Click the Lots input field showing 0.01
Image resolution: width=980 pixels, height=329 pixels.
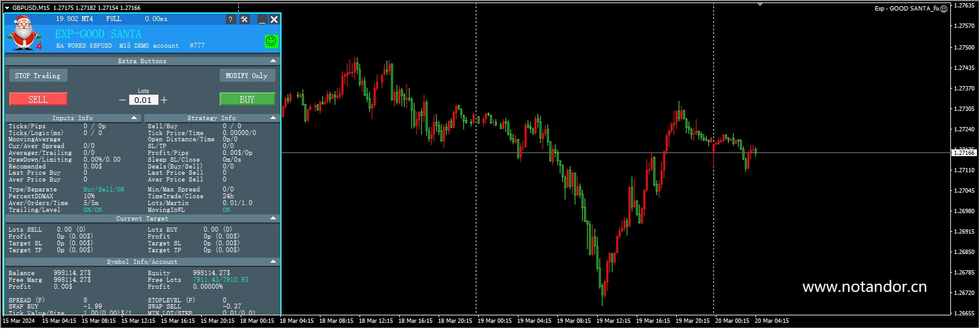143,100
